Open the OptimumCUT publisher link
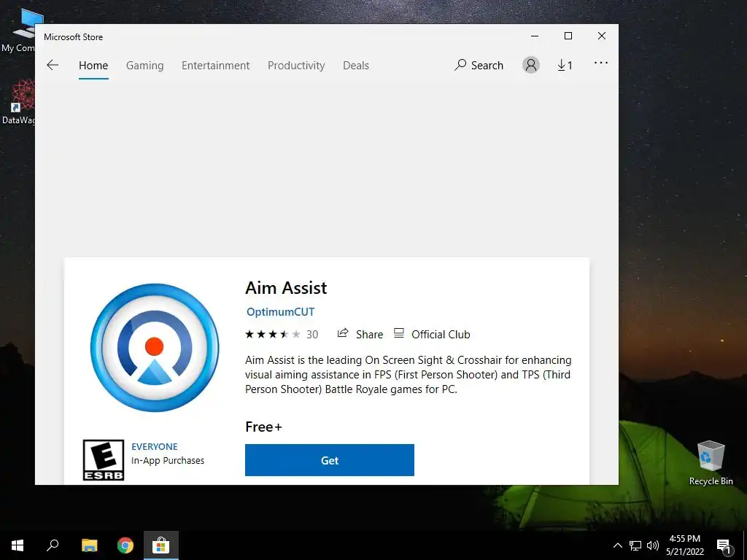747x560 pixels. tap(281, 312)
